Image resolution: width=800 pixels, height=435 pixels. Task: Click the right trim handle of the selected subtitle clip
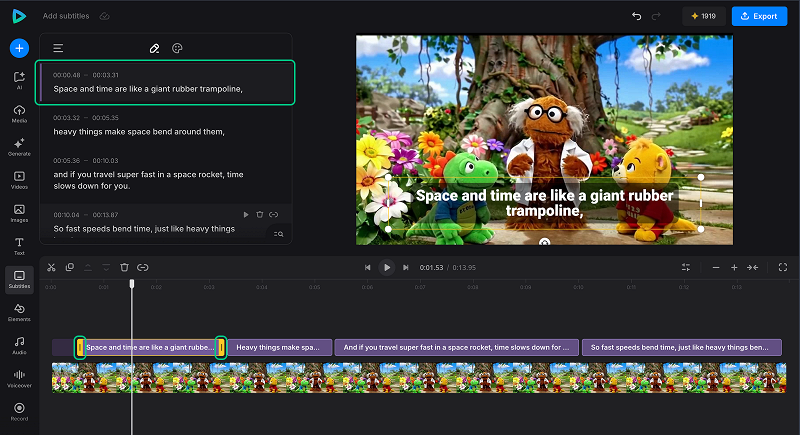pos(221,347)
